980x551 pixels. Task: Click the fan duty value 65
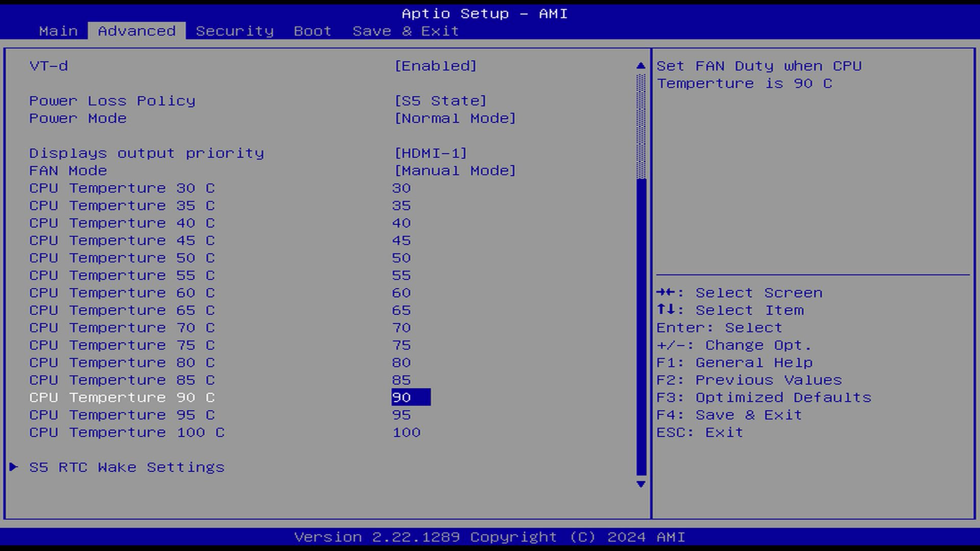point(401,310)
